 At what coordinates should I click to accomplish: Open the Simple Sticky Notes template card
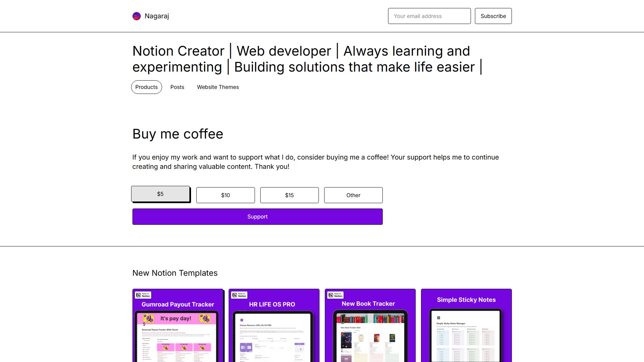tap(466, 325)
